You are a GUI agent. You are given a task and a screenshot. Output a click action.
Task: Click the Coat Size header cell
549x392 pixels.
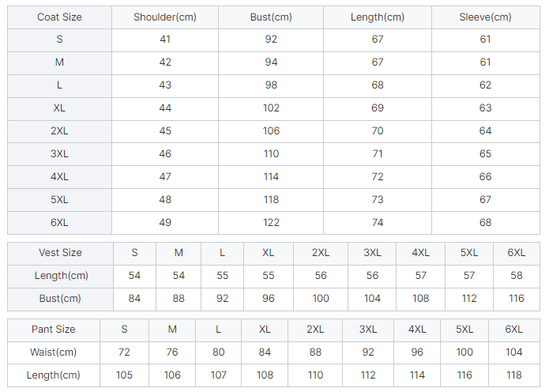59,17
